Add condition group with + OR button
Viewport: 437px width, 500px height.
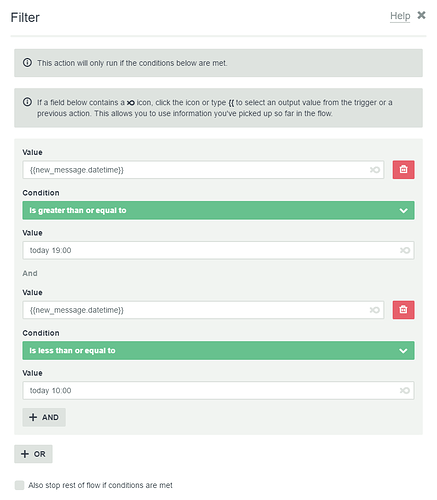(x=33, y=454)
